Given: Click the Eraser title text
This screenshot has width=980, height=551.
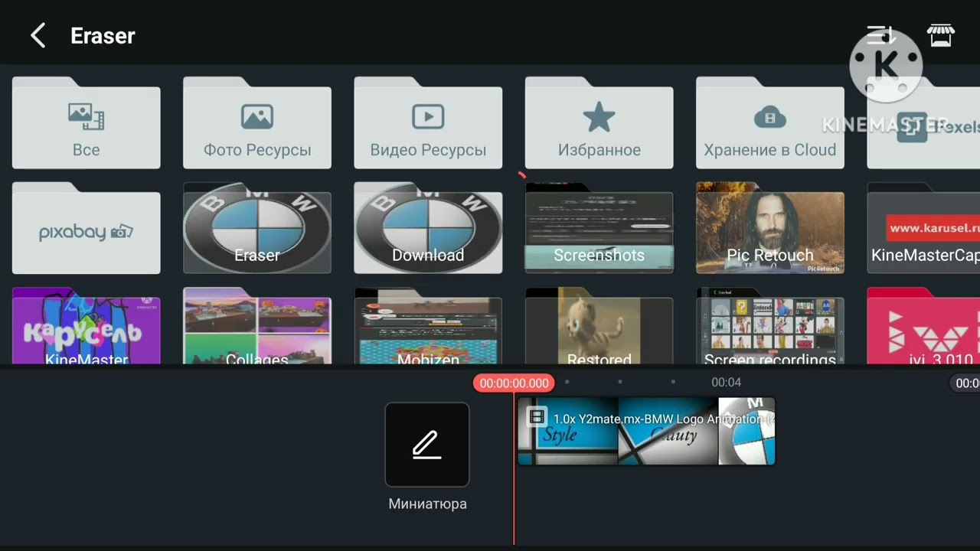Looking at the screenshot, I should pos(103,36).
